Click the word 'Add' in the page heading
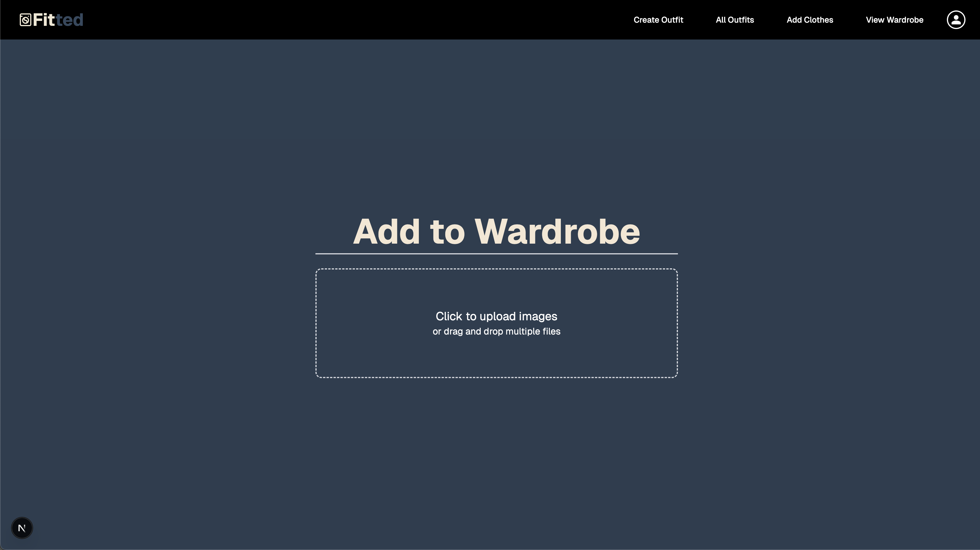Viewport: 980px width, 550px height. coord(386,232)
